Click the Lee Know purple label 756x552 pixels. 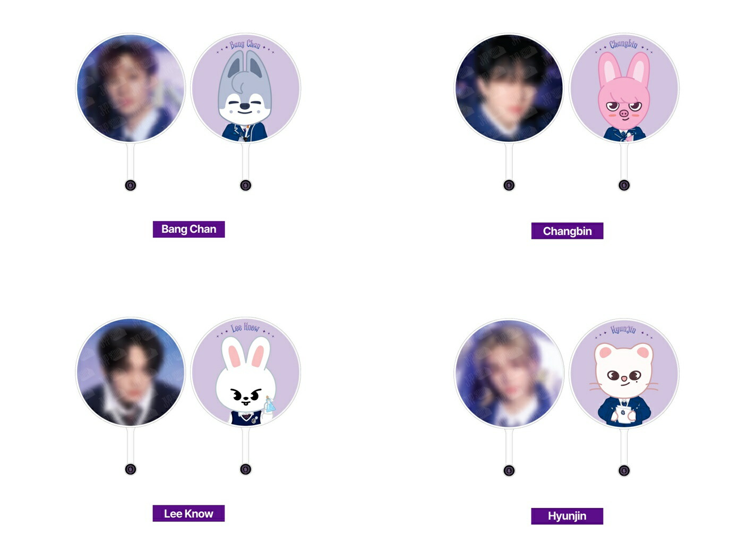click(188, 513)
